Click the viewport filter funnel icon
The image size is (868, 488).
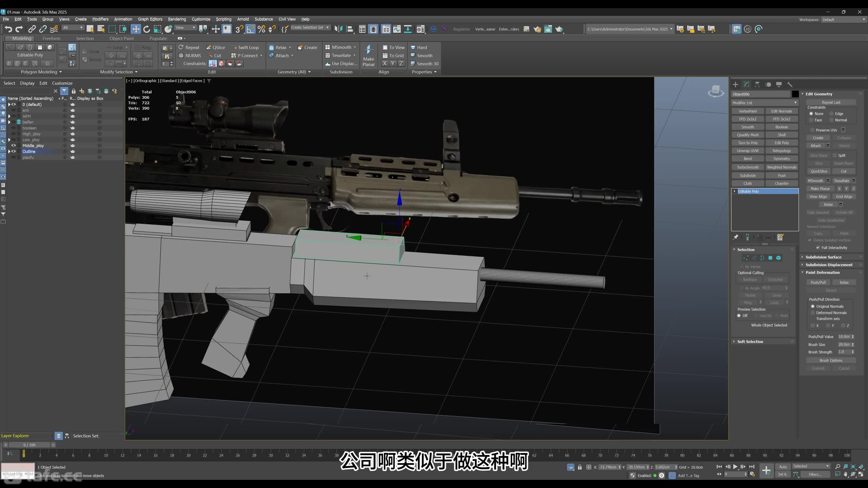(x=209, y=81)
